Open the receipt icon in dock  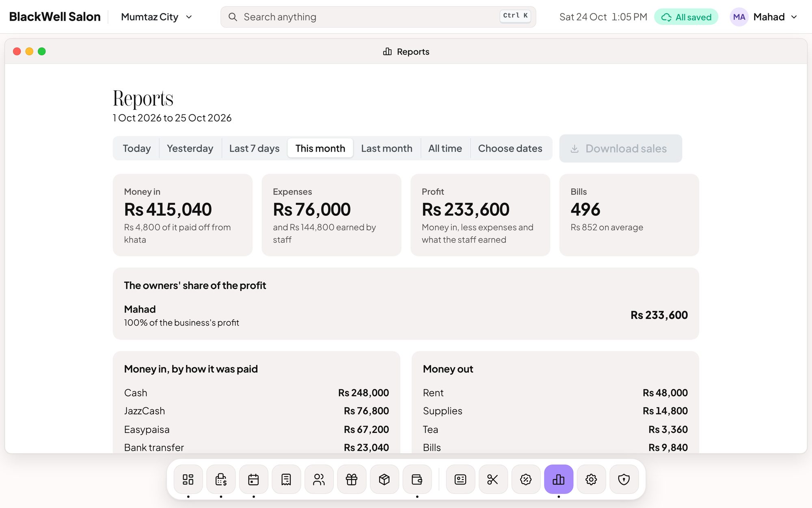tap(286, 479)
